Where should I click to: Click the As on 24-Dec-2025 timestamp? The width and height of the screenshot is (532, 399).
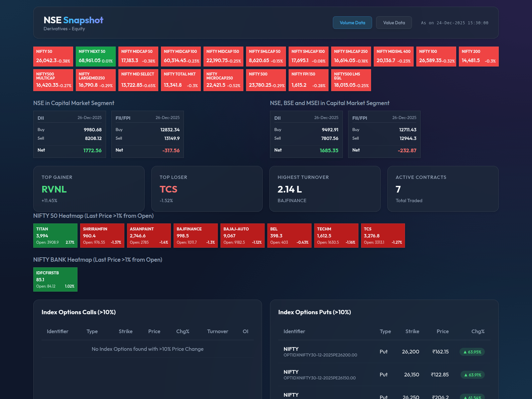(455, 23)
